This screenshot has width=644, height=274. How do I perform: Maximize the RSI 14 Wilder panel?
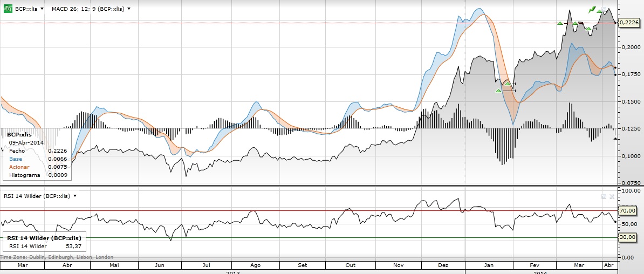(x=604, y=197)
